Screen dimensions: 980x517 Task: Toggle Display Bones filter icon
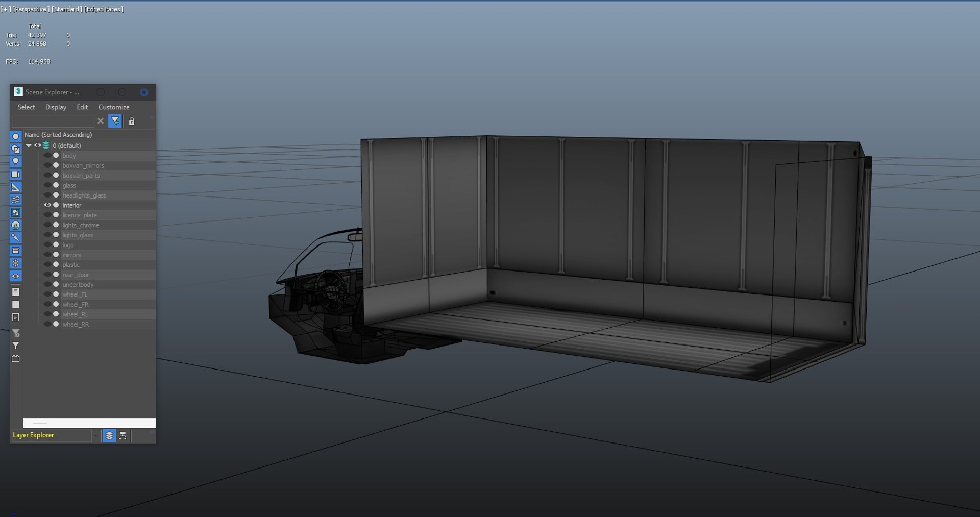tap(15, 238)
